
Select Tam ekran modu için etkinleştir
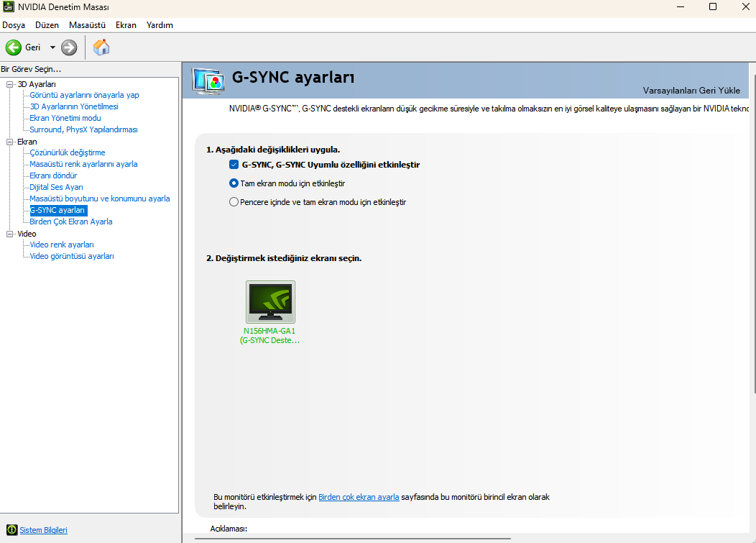point(234,183)
